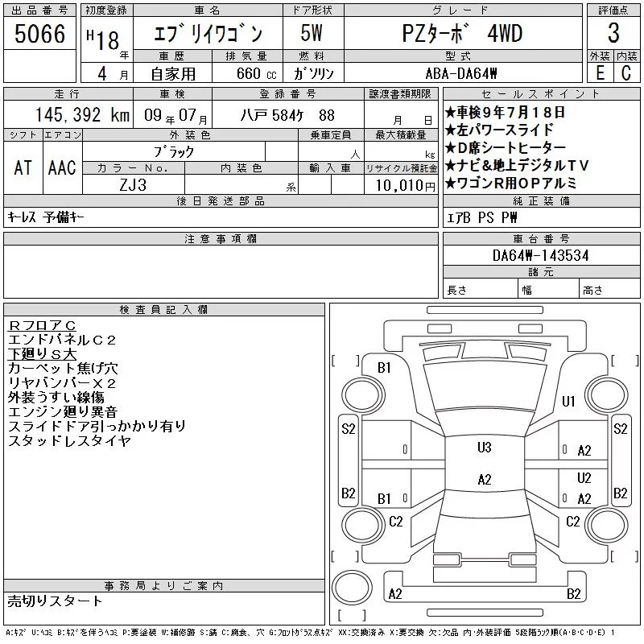
Task: Click the 車台番号 header
Action: pyautogui.click(x=541, y=238)
